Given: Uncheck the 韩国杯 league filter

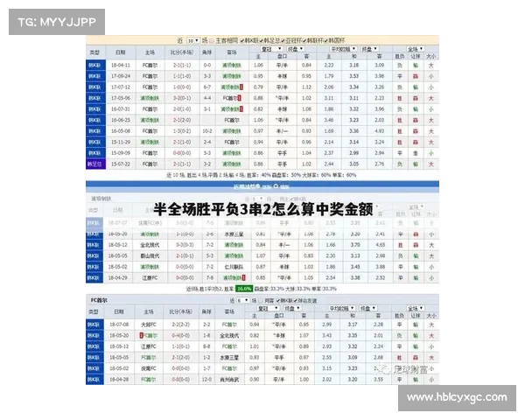Looking at the screenshot, I should (325, 40).
